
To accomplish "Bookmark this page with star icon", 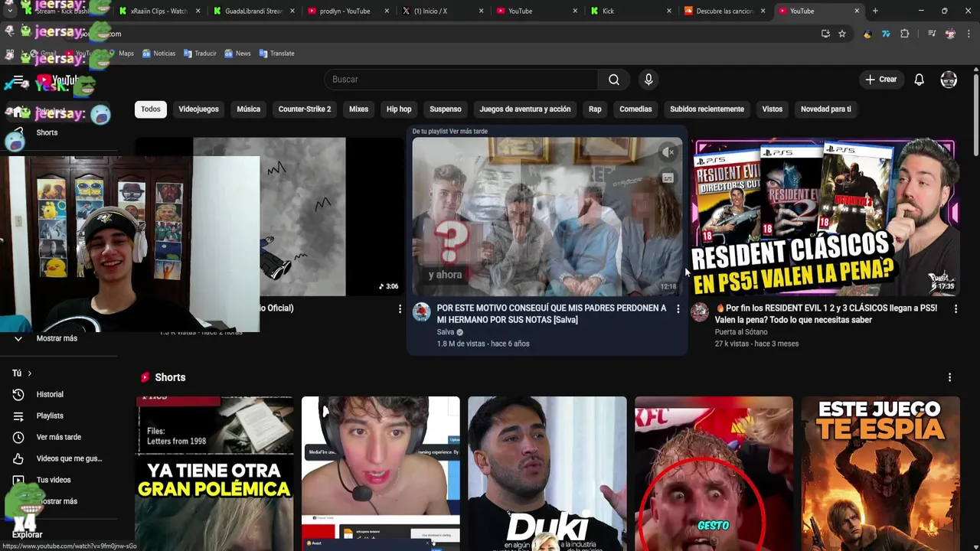I will point(842,34).
